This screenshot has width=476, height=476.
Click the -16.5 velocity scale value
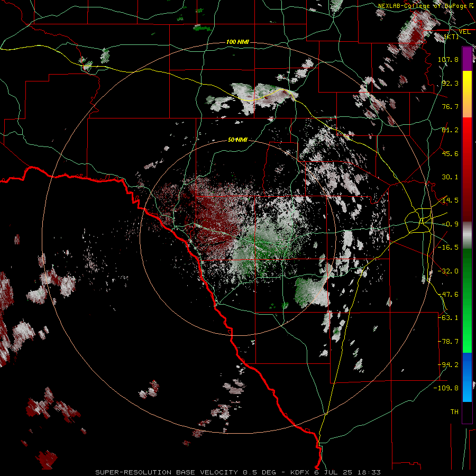(x=448, y=248)
